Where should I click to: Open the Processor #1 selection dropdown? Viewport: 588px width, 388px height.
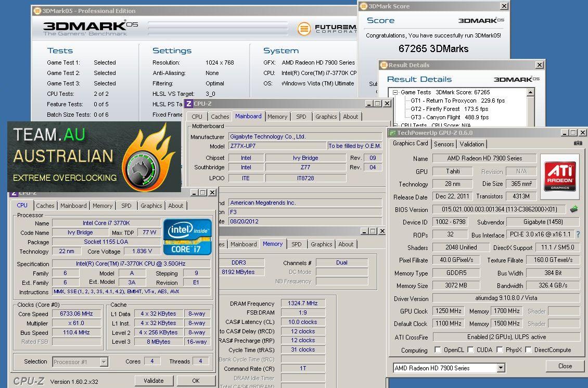[x=104, y=362]
